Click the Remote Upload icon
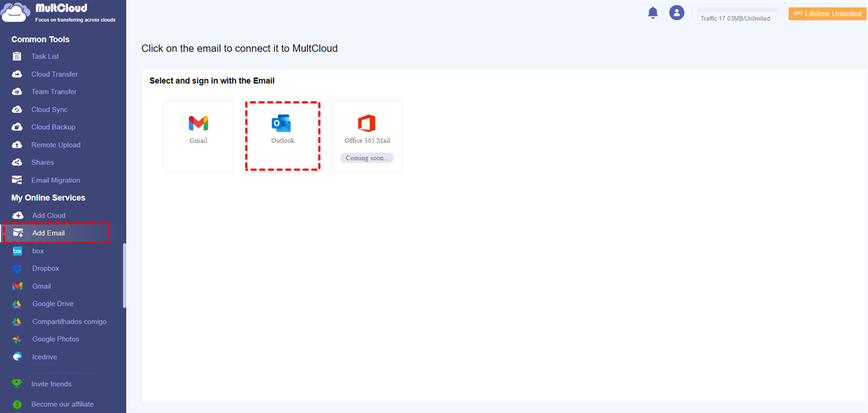The image size is (868, 413). 17,145
